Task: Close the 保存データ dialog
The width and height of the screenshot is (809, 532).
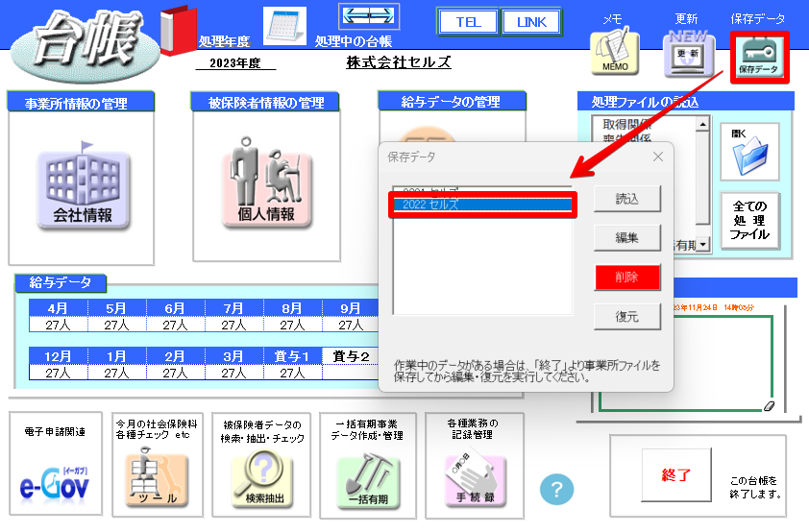Action: point(658,157)
